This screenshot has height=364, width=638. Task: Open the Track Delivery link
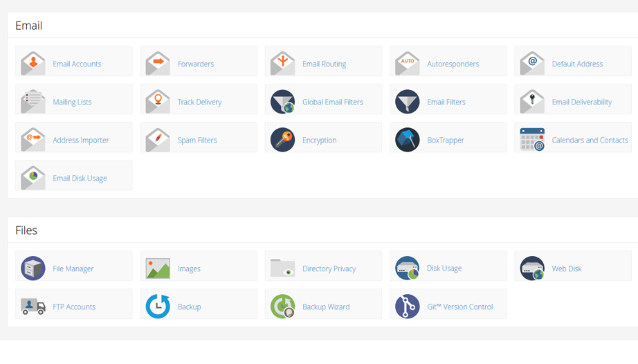(x=199, y=102)
